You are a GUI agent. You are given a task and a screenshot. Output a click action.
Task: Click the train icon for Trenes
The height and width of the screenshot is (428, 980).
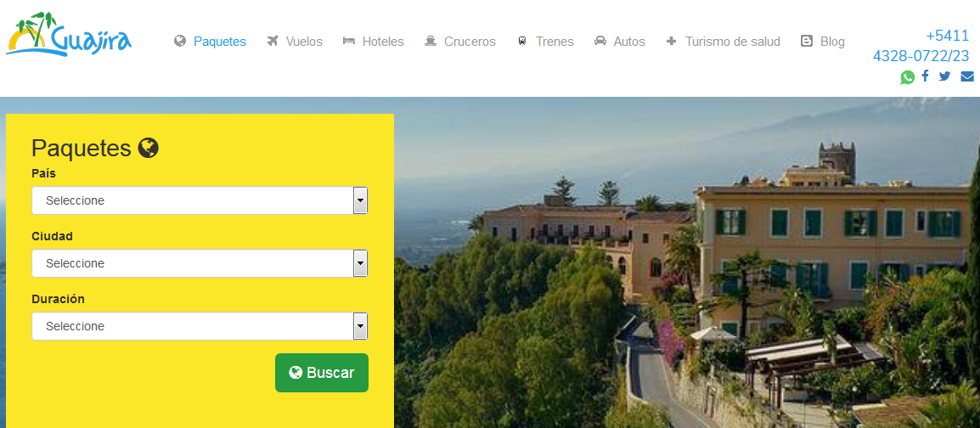click(x=522, y=42)
